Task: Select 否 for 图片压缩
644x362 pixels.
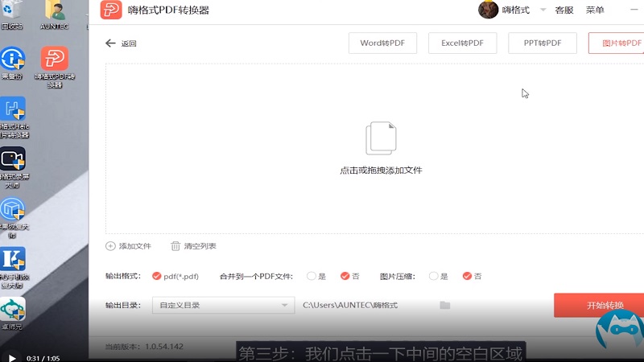Action: tap(467, 276)
